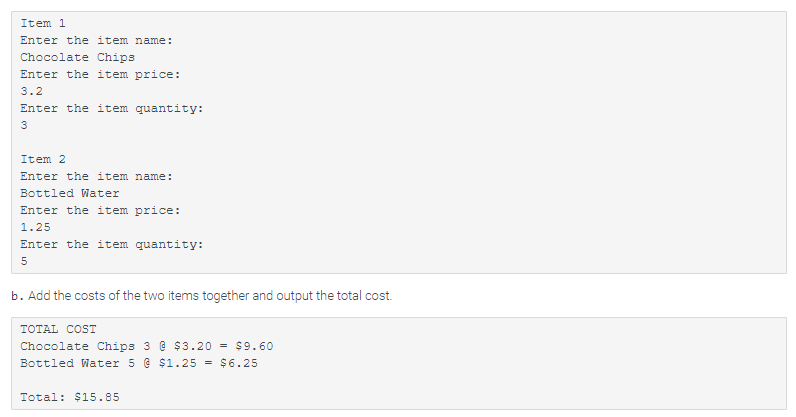Click the price value 1.25
The height and width of the screenshot is (417, 796).
coord(36,228)
